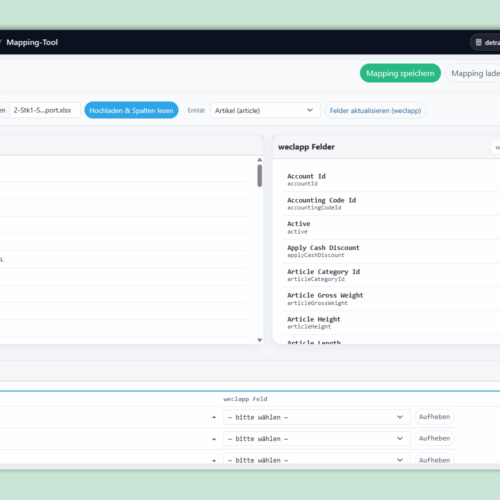Click Aufheben in the second mapping row

coord(434,438)
